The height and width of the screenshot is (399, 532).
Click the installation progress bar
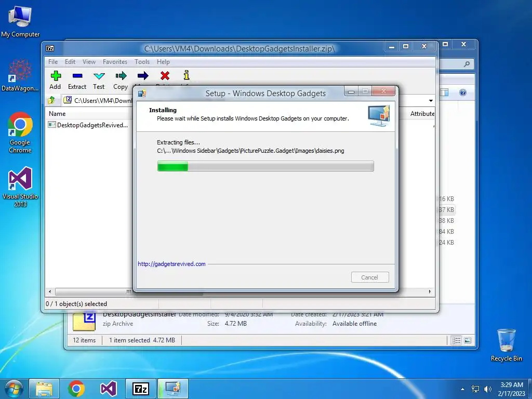(x=265, y=166)
